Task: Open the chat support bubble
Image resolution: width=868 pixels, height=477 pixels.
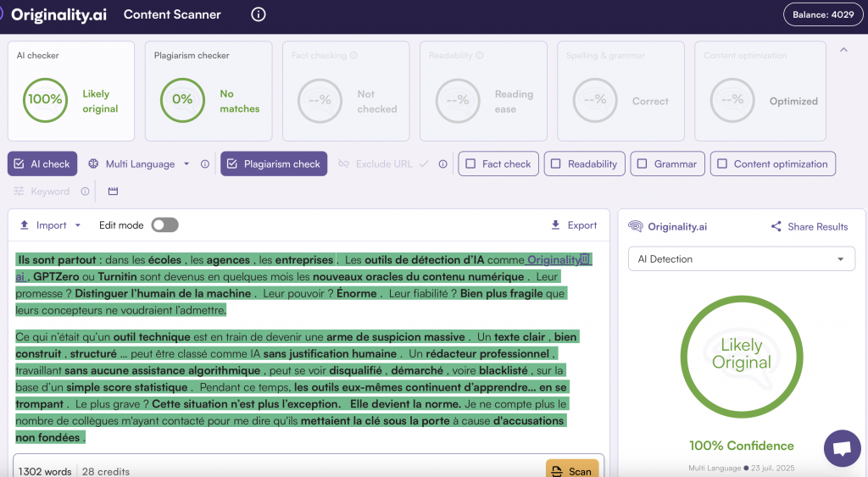Action: click(x=842, y=448)
